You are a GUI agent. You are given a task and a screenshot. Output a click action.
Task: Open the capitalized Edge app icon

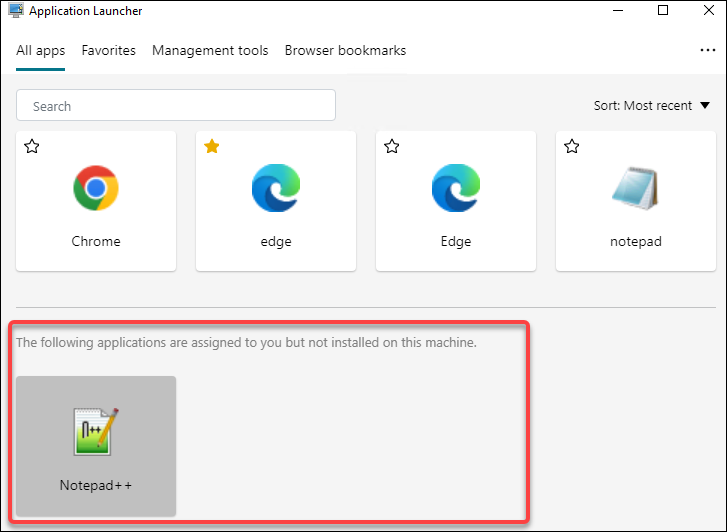[x=456, y=188]
